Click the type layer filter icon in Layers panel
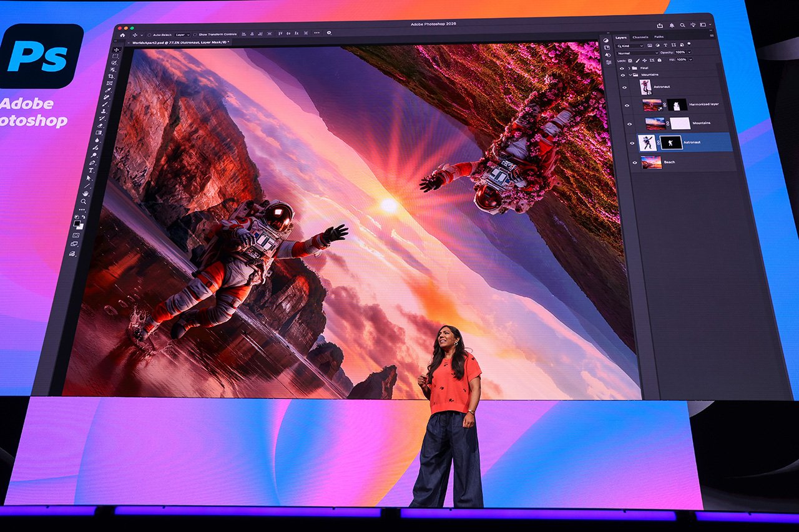The height and width of the screenshot is (532, 799). tap(665, 45)
